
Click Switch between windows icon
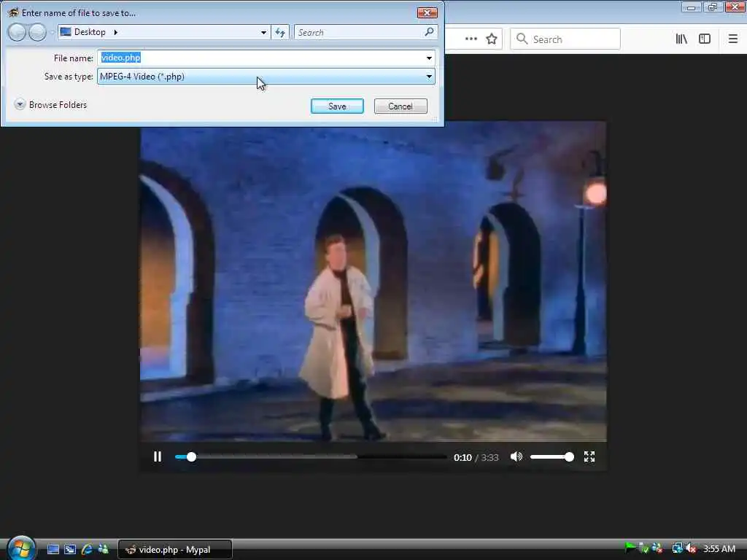tap(70, 550)
